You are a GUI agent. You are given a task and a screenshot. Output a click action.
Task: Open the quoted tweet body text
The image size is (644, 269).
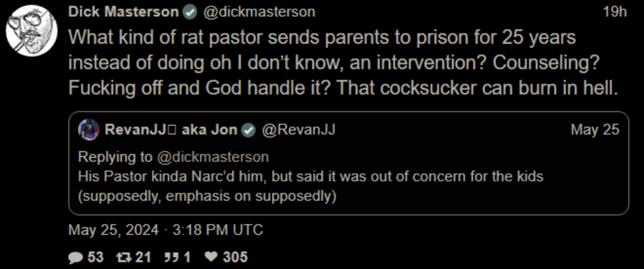tap(310, 186)
